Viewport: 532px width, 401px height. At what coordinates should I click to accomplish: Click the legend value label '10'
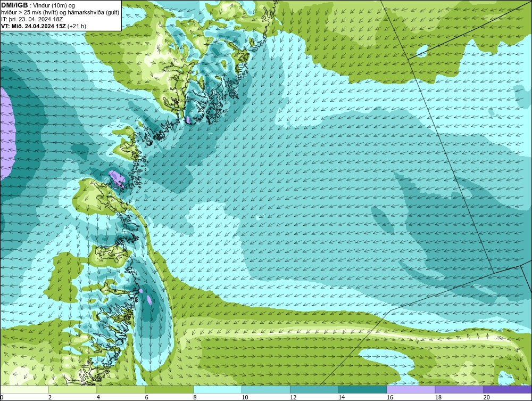245,397
